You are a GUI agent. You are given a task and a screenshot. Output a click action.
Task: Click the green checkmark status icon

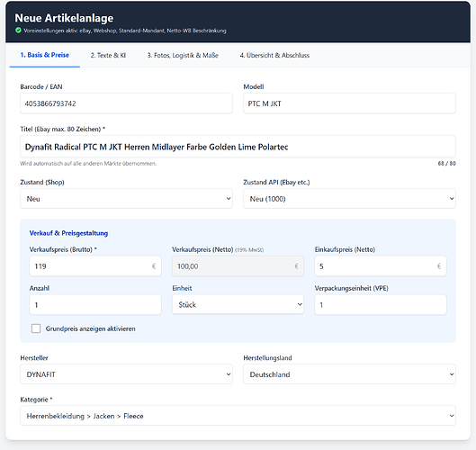click(x=18, y=31)
